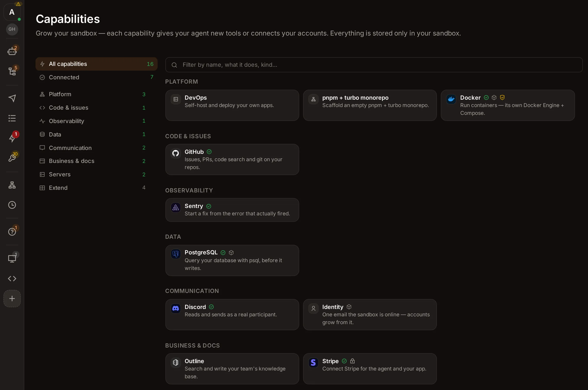This screenshot has width=588, height=390.
Task: Click the green check beside Stripe
Action: click(344, 361)
